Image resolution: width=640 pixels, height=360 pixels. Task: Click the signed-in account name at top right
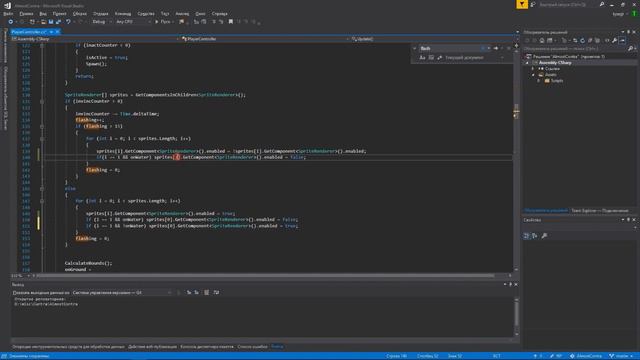(x=618, y=13)
